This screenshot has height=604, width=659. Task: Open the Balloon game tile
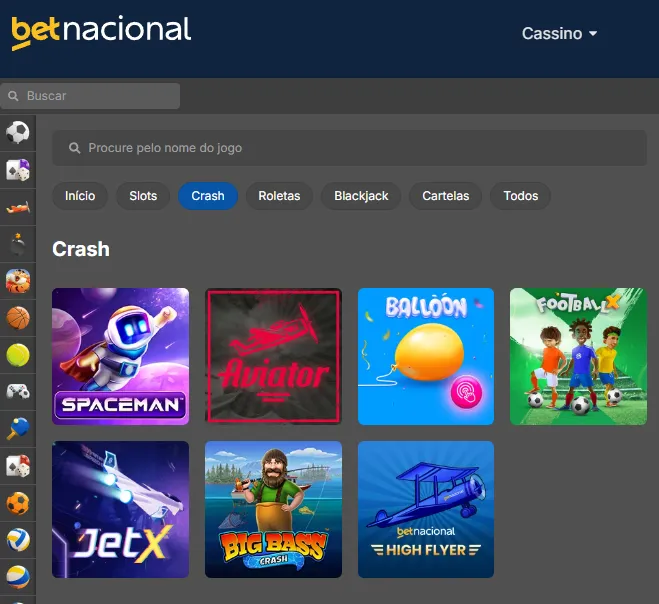(426, 356)
